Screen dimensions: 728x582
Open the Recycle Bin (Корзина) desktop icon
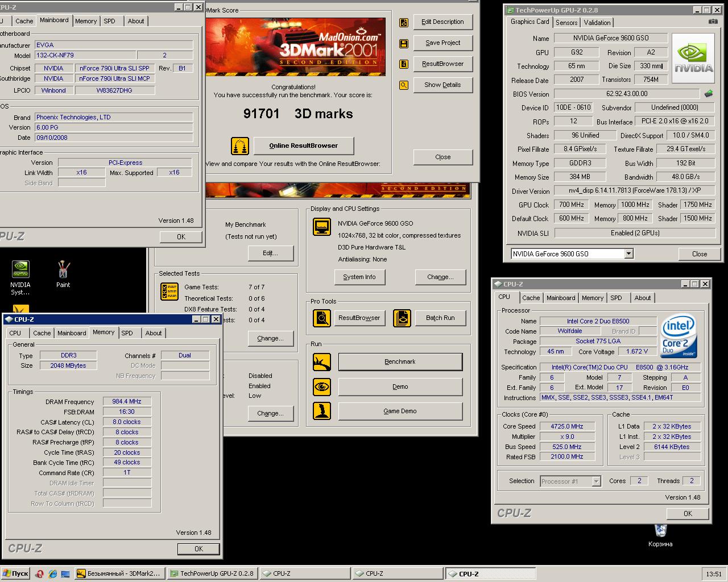coord(660,535)
